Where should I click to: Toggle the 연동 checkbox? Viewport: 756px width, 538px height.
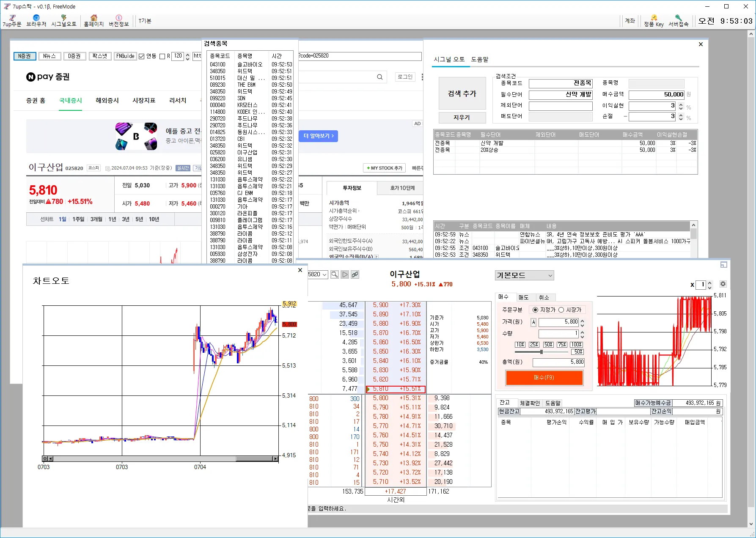click(x=142, y=56)
